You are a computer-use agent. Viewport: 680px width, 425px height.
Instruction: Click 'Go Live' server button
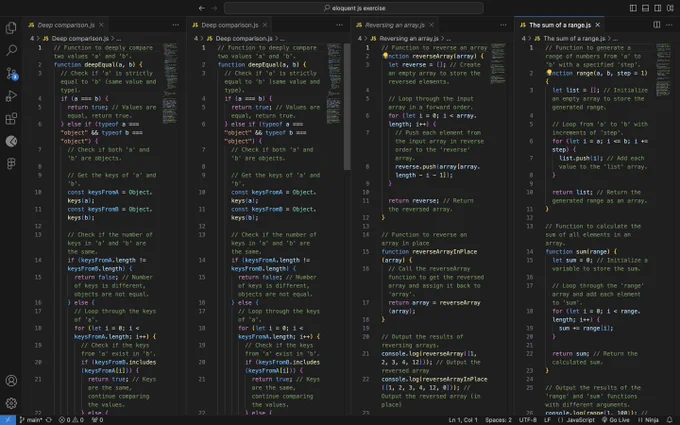pos(615,420)
